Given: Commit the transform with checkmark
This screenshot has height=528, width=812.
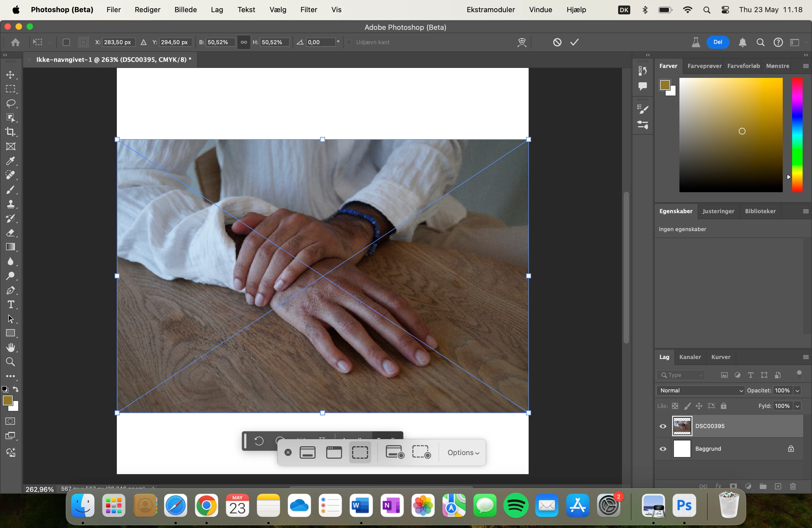Looking at the screenshot, I should (x=574, y=42).
